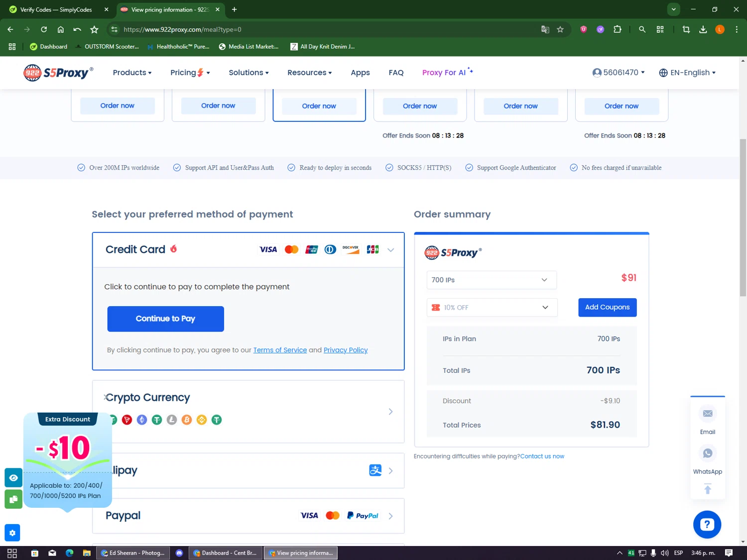747x560 pixels.
Task: Click the yellow Binance coin icon
Action: tap(202, 420)
